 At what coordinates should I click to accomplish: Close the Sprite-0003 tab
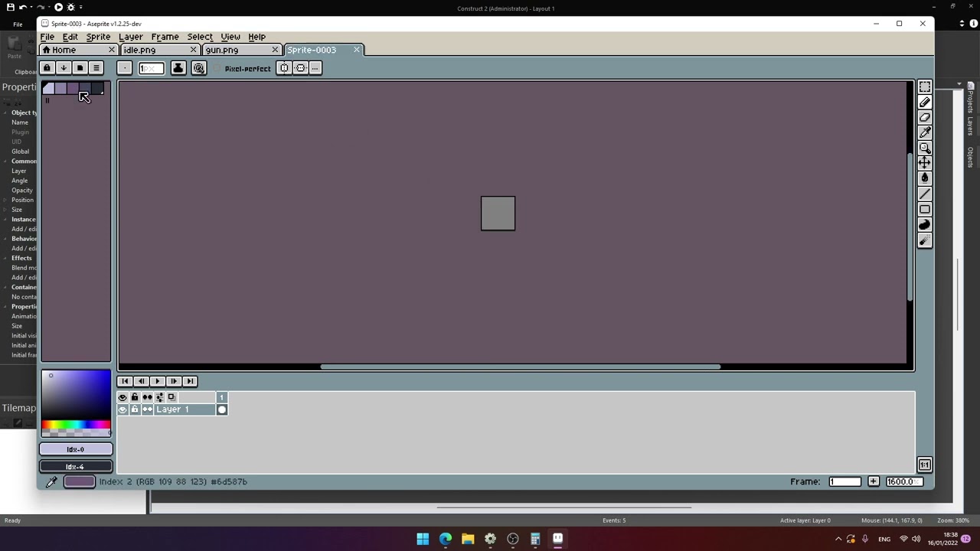356,50
